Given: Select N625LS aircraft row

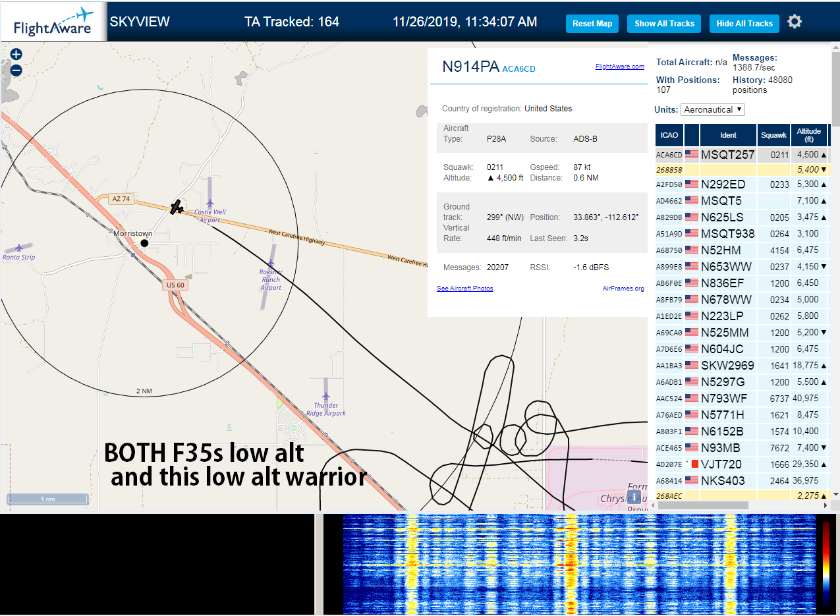Looking at the screenshot, I should click(741, 217).
